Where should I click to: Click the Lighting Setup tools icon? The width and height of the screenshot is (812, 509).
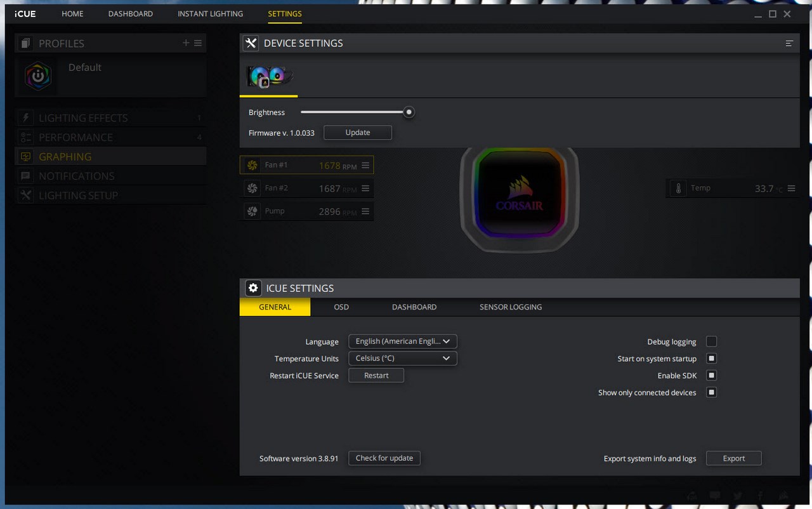[26, 195]
